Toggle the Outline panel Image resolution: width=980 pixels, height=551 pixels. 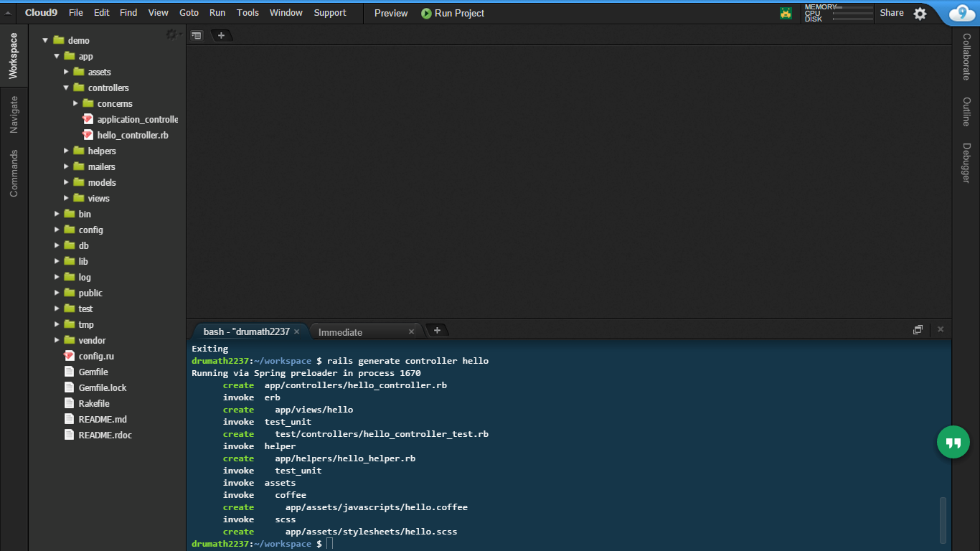click(966, 112)
